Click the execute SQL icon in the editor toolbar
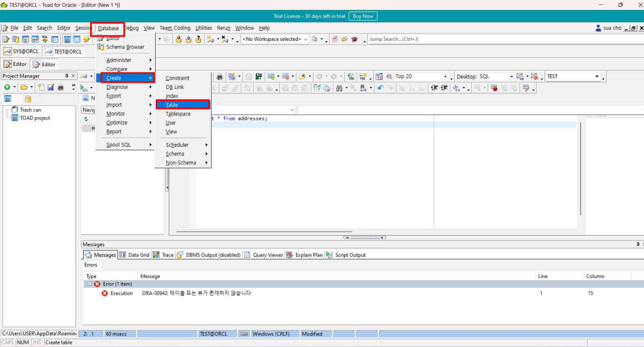The width and height of the screenshot is (644, 347). 83,88
